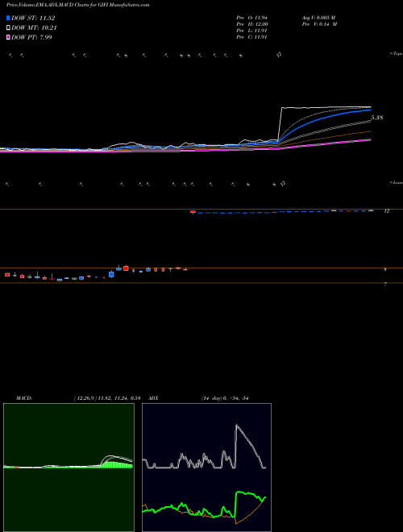403x532 pixels.
Task: Click the '<Lows' marker row label
Action: 397,182
